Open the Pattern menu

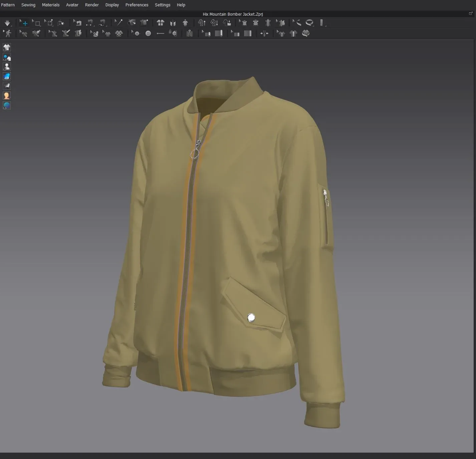pos(8,5)
